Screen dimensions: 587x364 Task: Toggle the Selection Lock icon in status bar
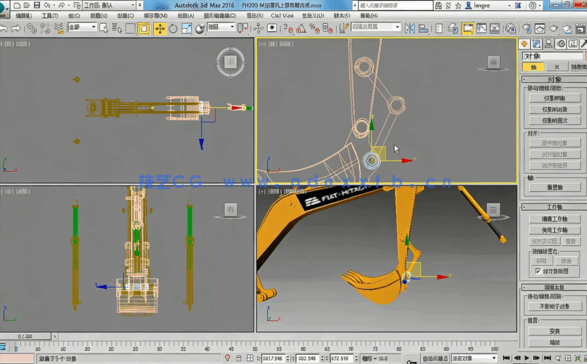point(239,358)
